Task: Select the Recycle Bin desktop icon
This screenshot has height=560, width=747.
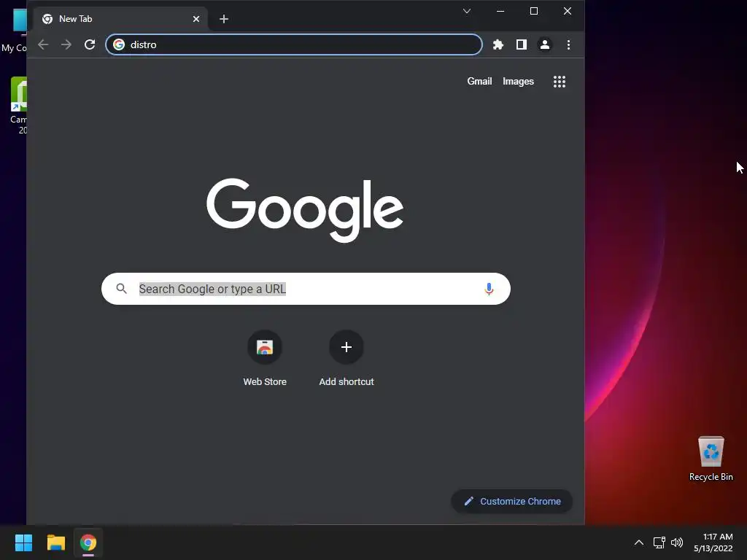Action: (x=711, y=459)
